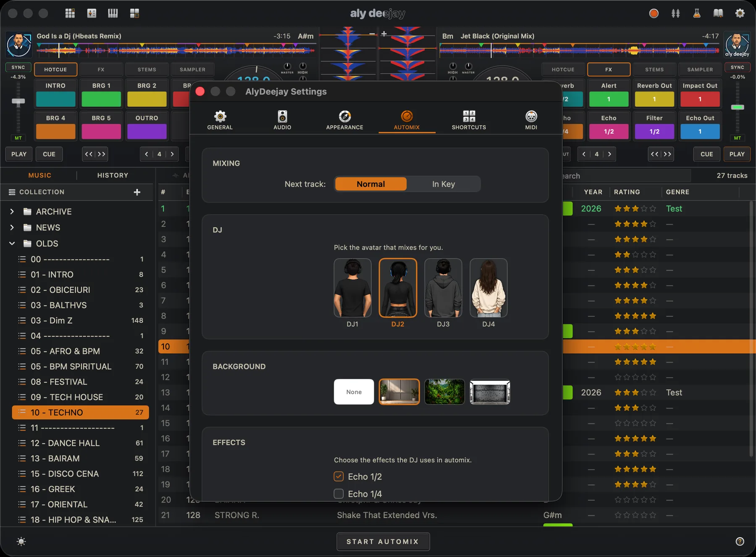The image size is (756, 557).
Task: Select the Automix settings tab
Action: pos(407,120)
